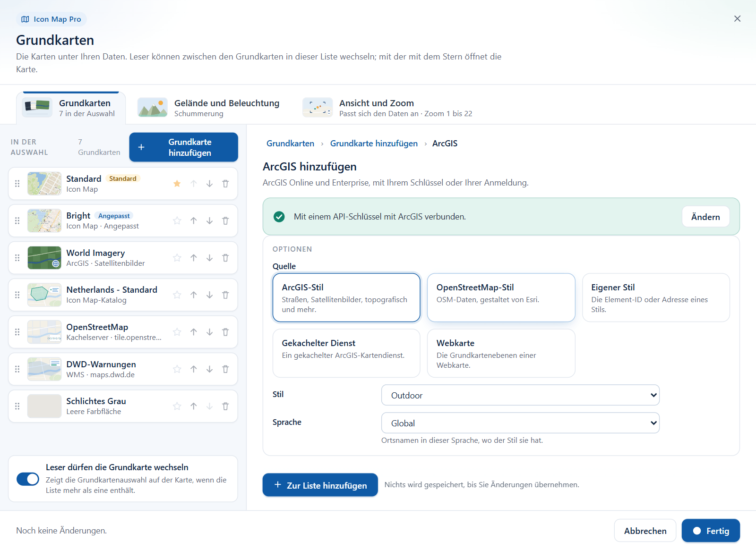Screen dimensions: 756x550
Task: Open the Ansicht und Zoom tab
Action: click(387, 108)
